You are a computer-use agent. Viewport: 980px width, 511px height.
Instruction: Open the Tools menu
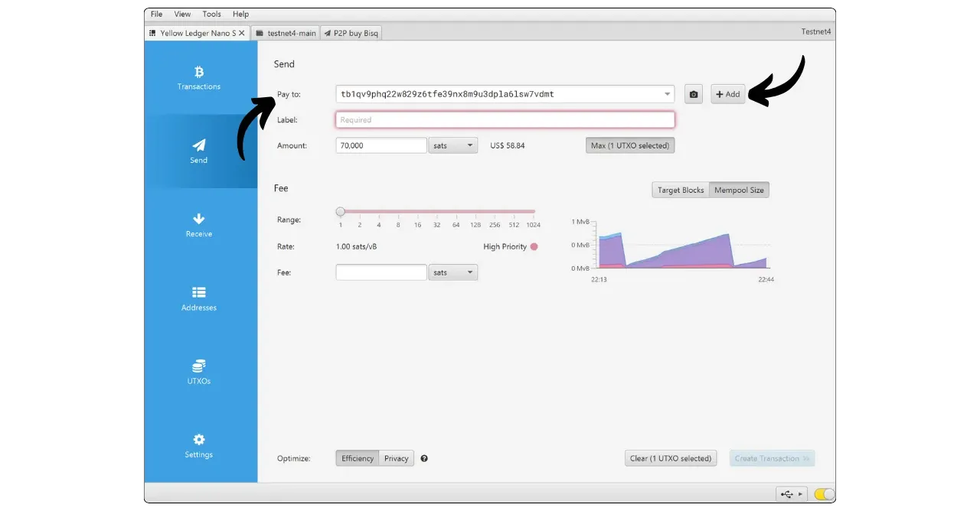[211, 14]
